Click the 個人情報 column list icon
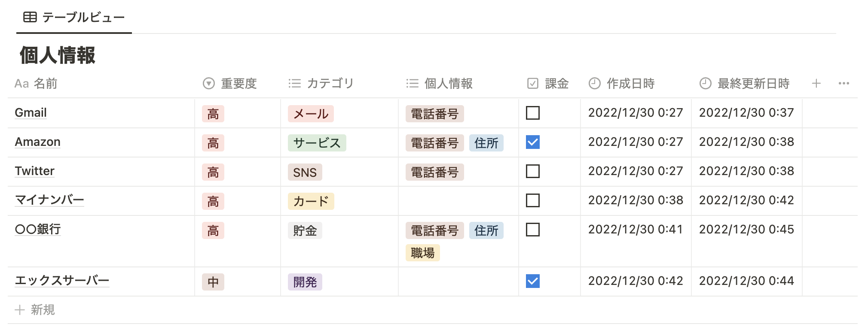This screenshot has width=868, height=333. click(x=412, y=83)
